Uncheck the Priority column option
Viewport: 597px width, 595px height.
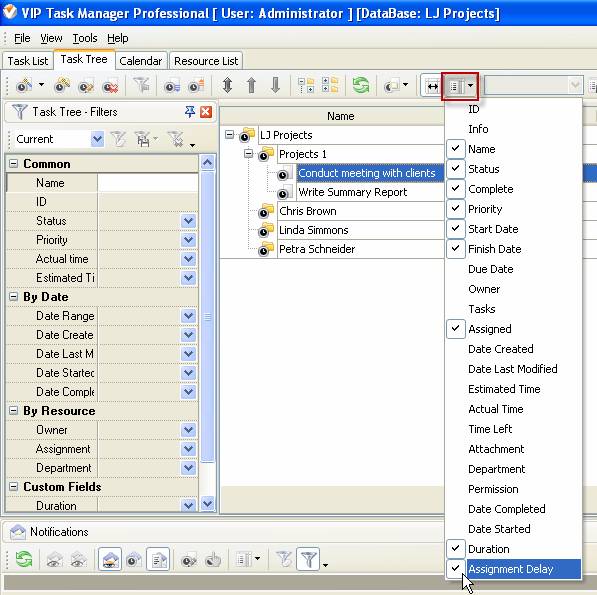click(x=485, y=209)
